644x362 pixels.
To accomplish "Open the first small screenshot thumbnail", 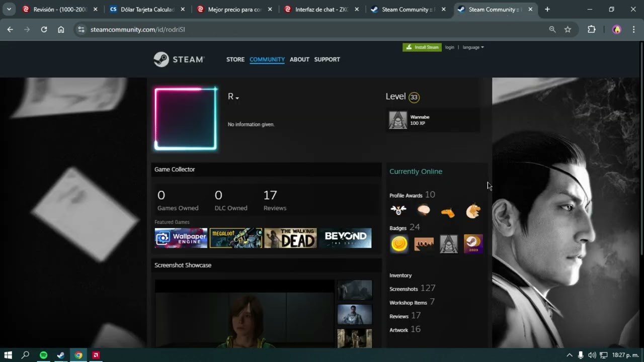I will [x=355, y=291].
